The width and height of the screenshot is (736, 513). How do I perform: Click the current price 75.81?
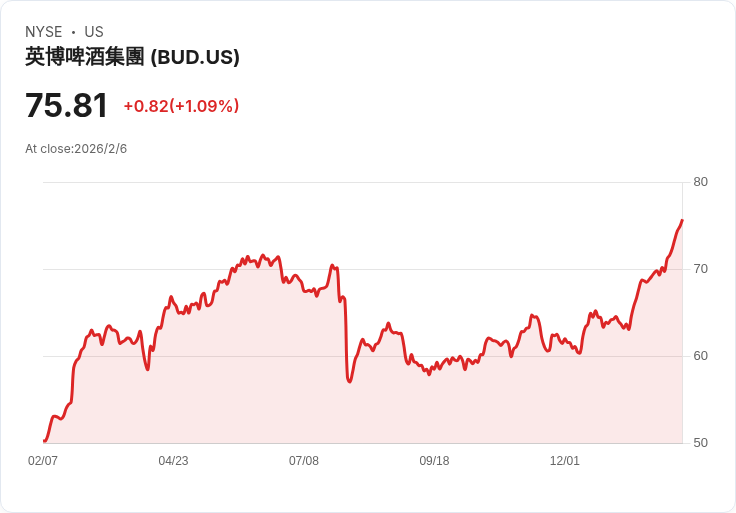(66, 105)
